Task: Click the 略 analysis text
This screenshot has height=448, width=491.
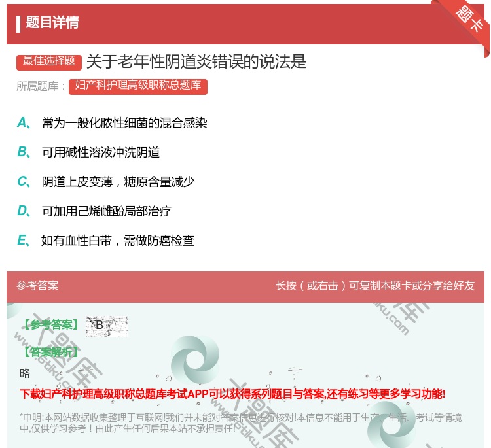Action: pos(25,373)
